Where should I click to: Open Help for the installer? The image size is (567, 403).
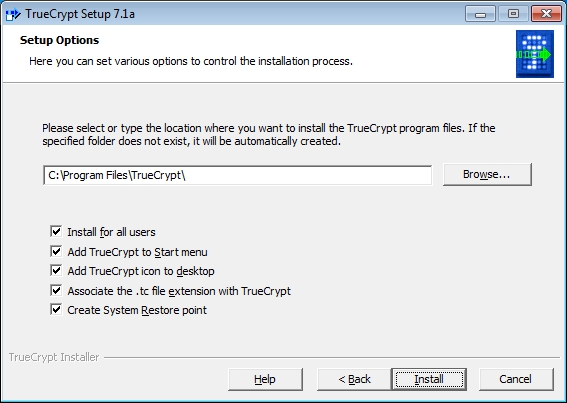click(265, 379)
